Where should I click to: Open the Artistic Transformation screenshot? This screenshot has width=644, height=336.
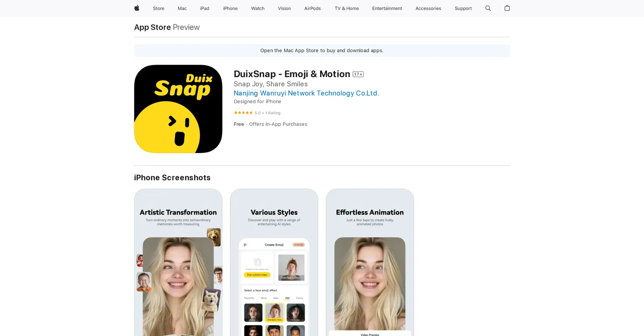coord(178,262)
